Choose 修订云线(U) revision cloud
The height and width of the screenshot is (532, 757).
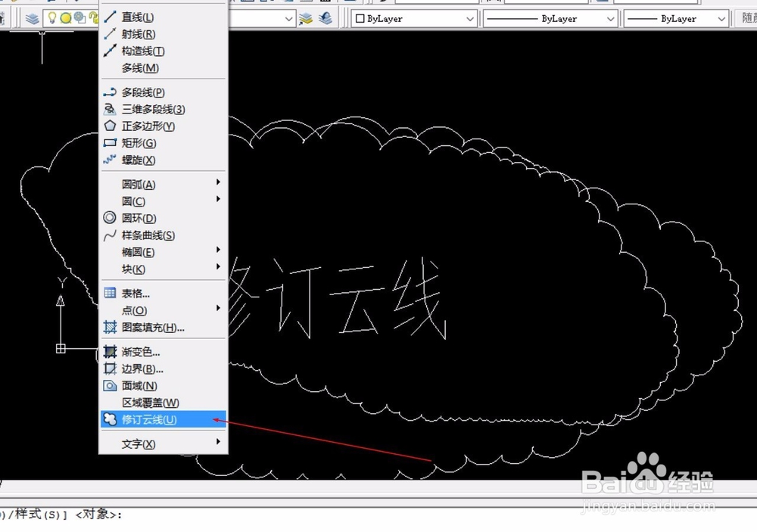tap(164, 419)
